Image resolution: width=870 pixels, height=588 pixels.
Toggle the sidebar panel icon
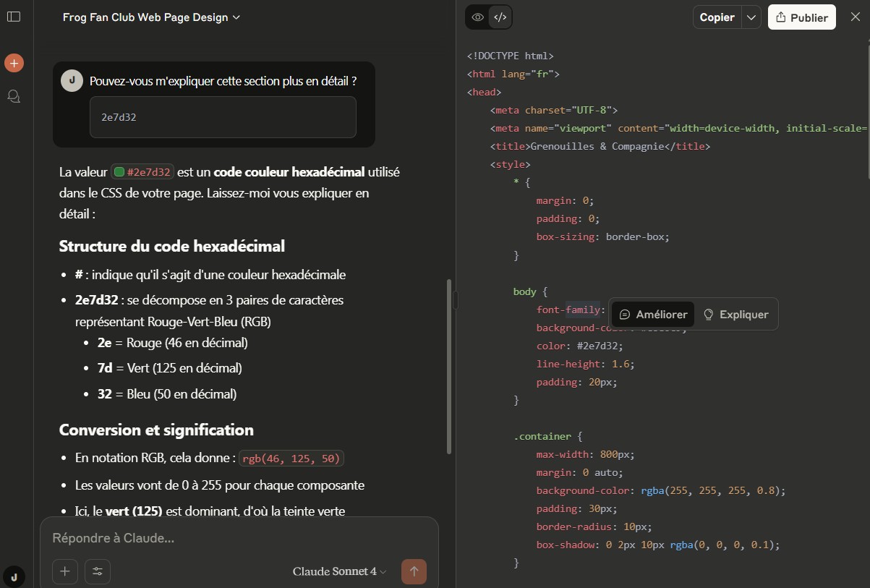click(x=14, y=17)
